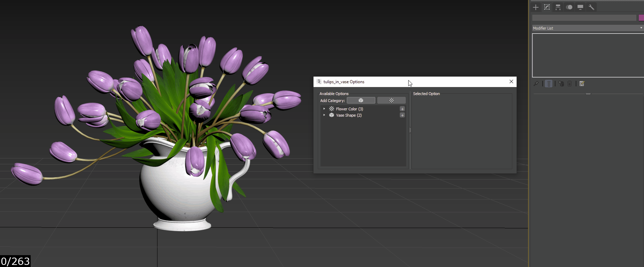Open Configure Modifier Sets icon

[x=582, y=84]
